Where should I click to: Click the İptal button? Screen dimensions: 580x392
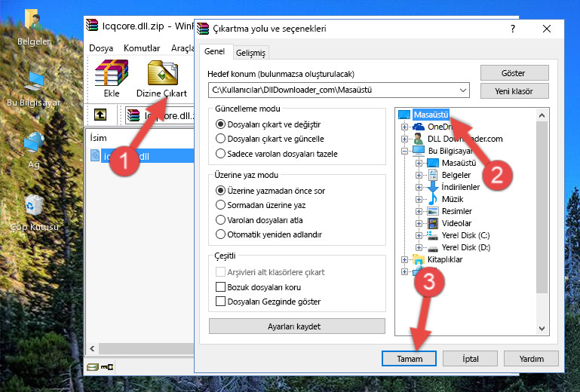pyautogui.click(x=470, y=359)
